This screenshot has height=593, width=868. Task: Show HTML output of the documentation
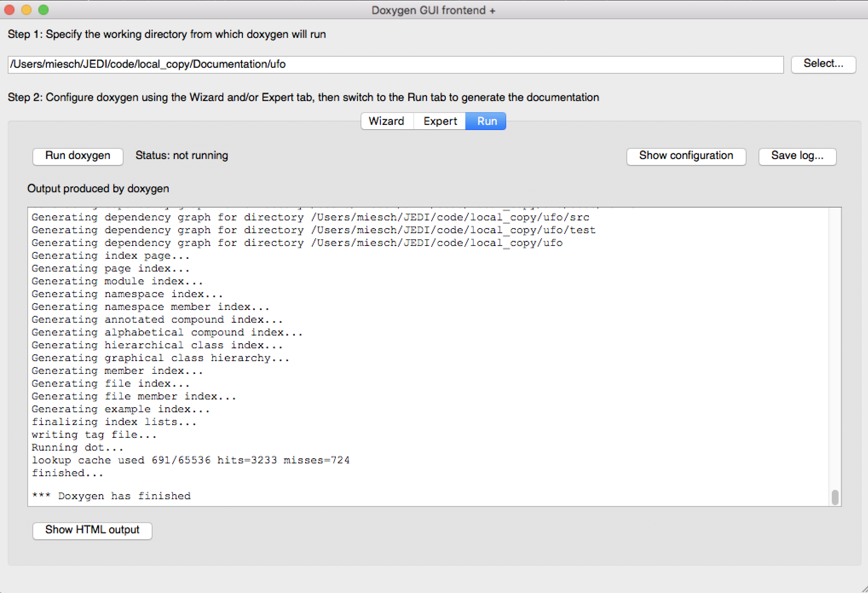click(x=92, y=530)
